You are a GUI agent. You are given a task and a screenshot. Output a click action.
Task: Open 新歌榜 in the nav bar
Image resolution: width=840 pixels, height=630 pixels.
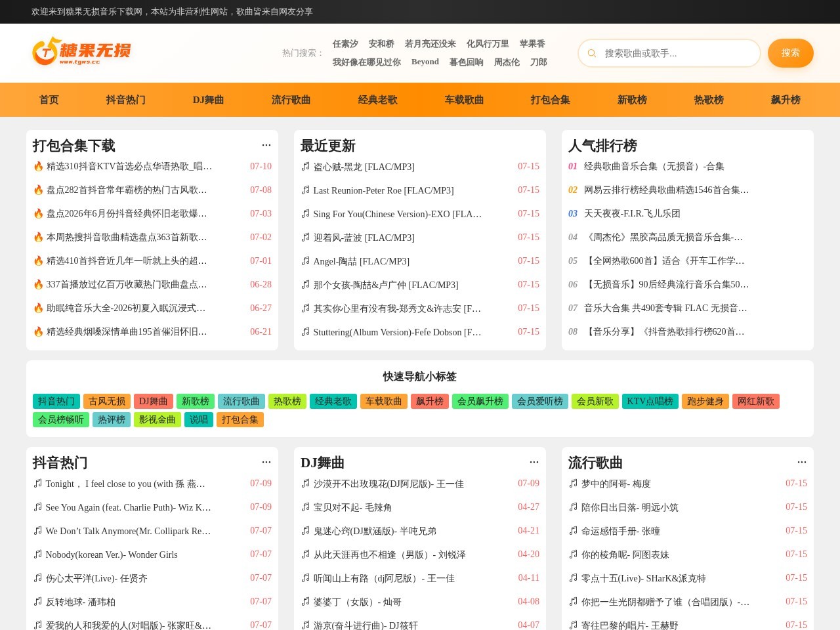tap(632, 100)
